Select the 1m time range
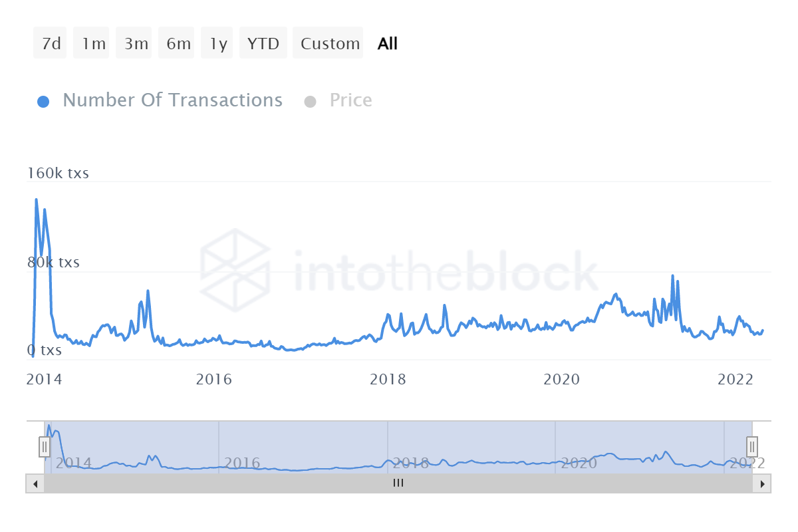Screen dimensions: 798x532 click(93, 44)
